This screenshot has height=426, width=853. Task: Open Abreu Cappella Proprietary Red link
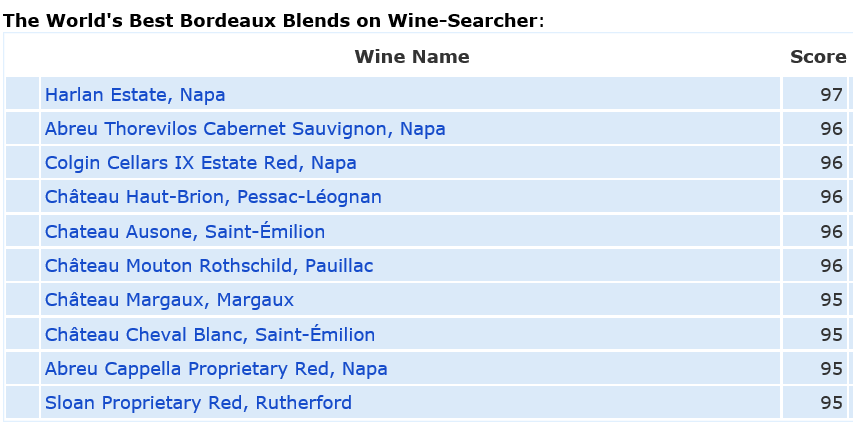tap(216, 368)
